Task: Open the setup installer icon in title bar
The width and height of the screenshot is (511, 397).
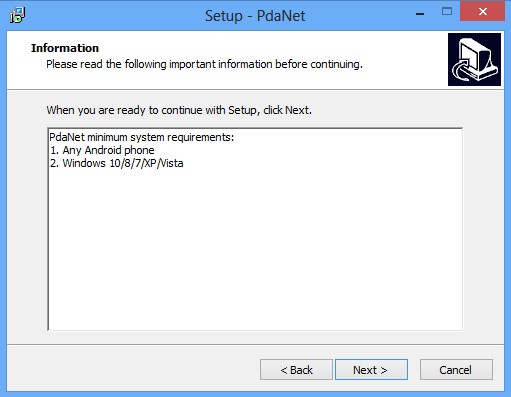Action: (17, 15)
